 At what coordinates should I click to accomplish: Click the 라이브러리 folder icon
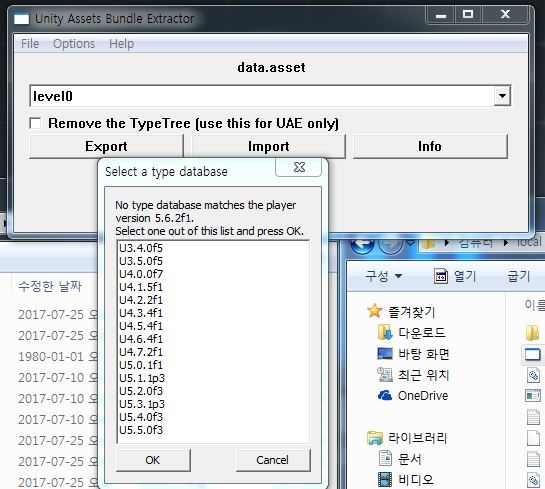point(375,438)
